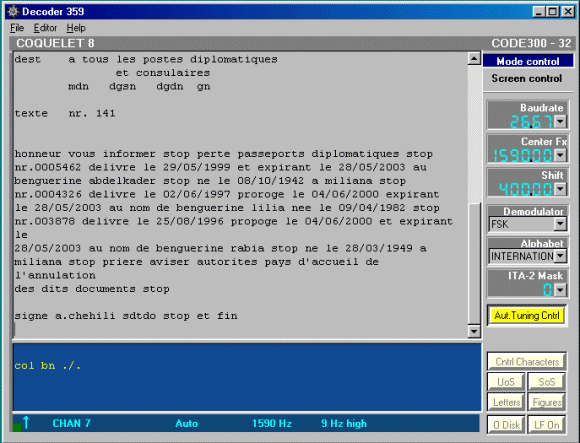
Task: Click the green level indicator in status bar
Action: pos(17,427)
